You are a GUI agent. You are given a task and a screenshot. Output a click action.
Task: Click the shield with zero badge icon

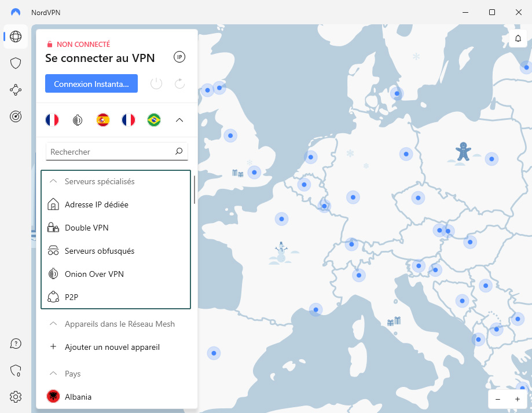[x=16, y=370]
